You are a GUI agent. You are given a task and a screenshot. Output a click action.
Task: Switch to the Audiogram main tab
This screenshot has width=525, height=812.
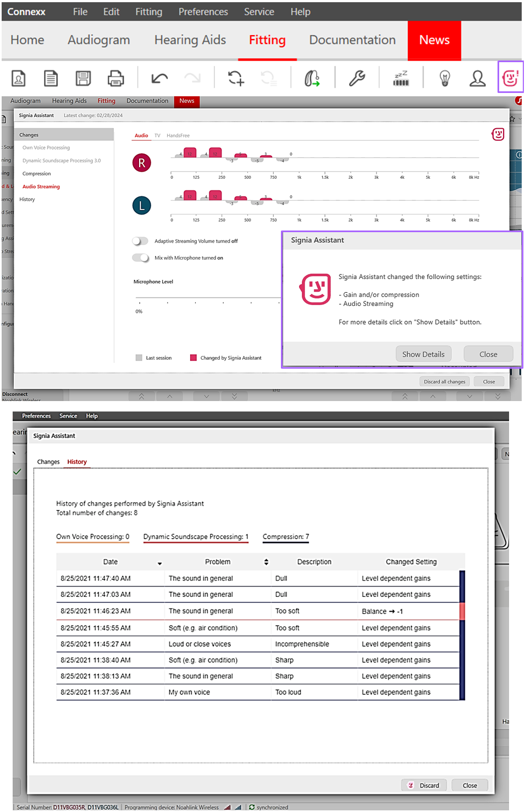pos(99,40)
